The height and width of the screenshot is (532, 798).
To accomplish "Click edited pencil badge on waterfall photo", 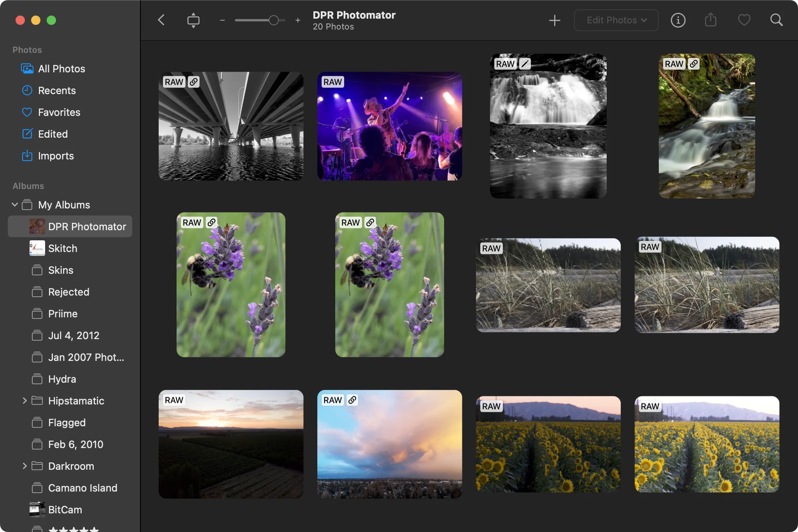I will [525, 64].
